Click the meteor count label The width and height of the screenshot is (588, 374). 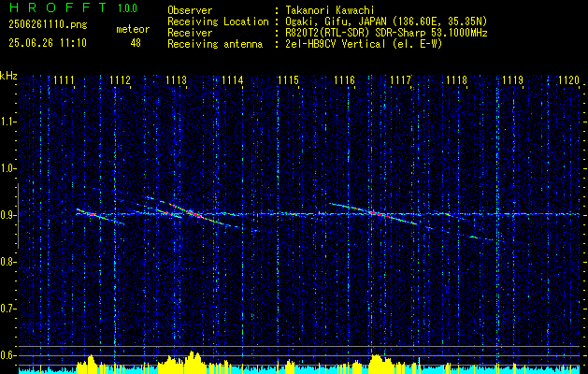click(x=133, y=29)
